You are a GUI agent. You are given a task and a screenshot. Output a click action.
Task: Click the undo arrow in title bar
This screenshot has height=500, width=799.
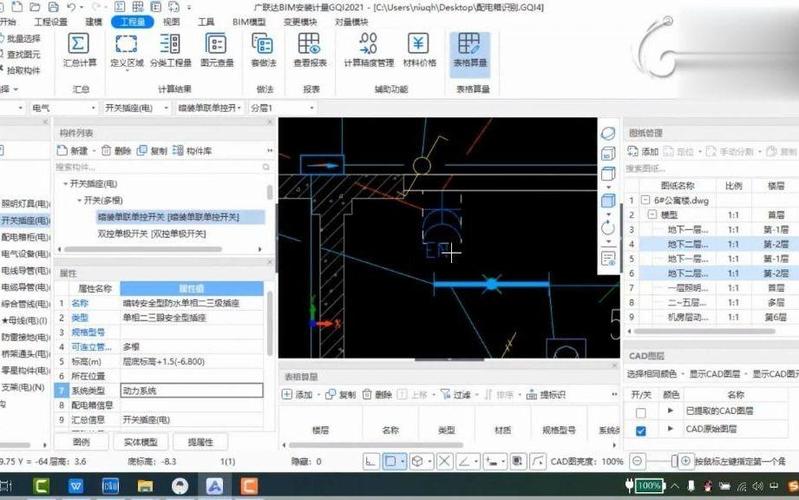tap(71, 7)
